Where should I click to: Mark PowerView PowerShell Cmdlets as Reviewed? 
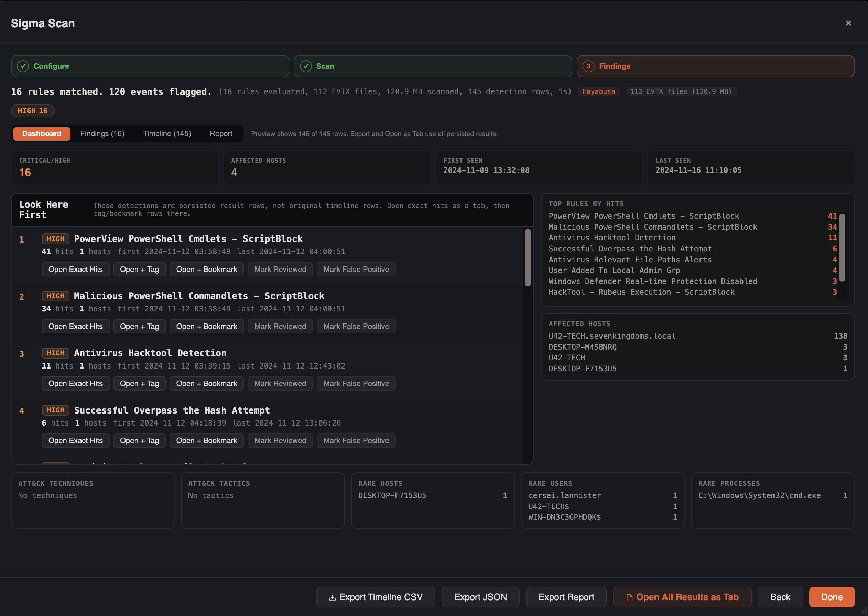(x=280, y=269)
